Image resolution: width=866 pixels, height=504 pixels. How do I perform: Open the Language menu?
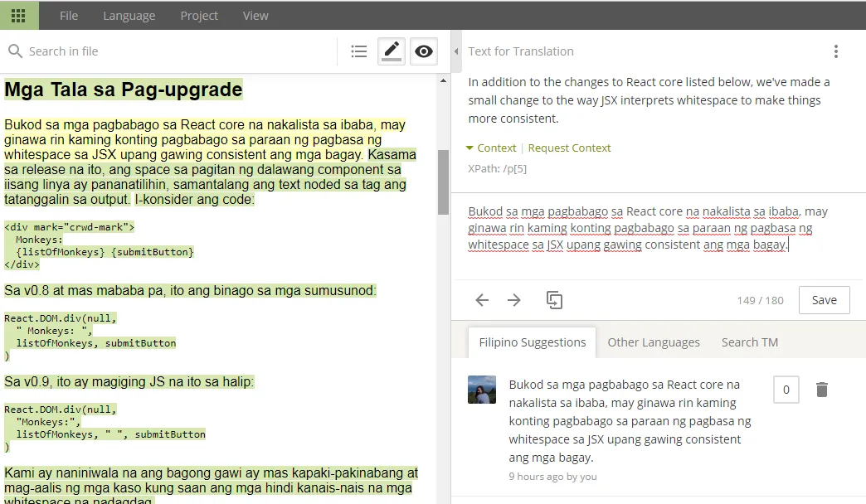click(129, 16)
